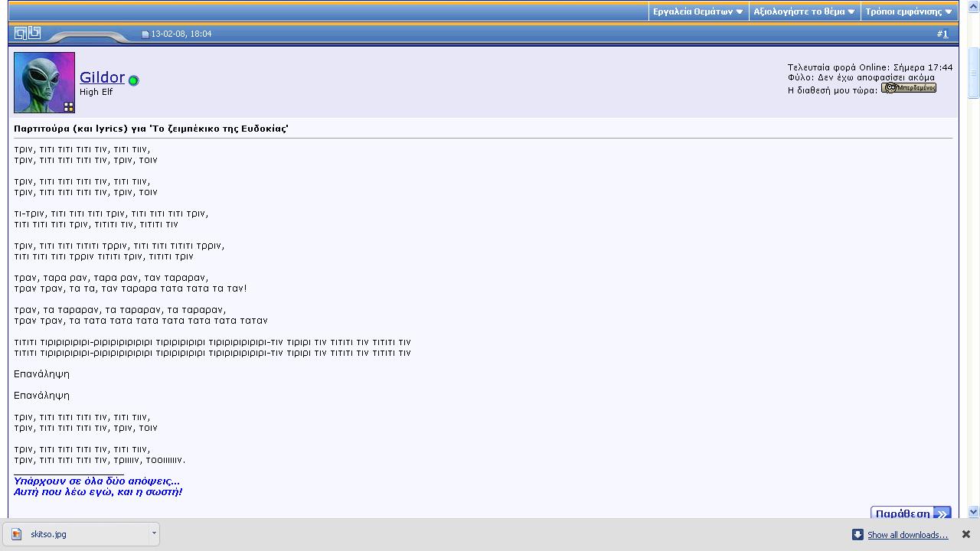Click the scrollbar down arrow

pos(973,511)
